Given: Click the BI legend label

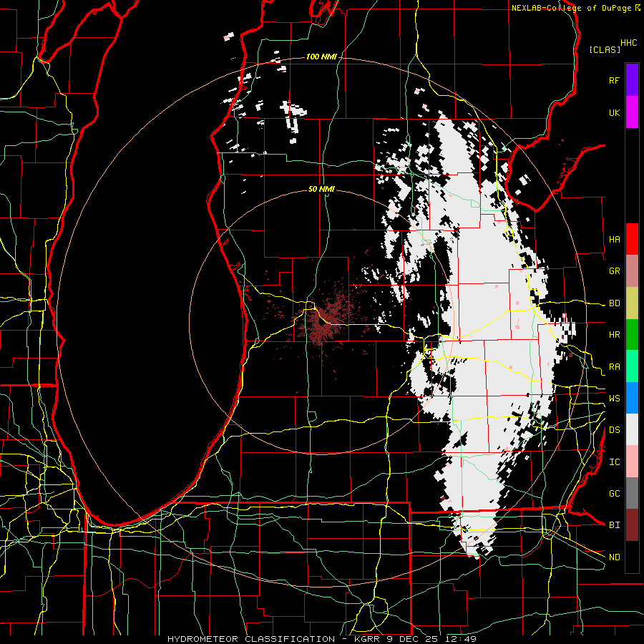Looking at the screenshot, I should pyautogui.click(x=614, y=525).
